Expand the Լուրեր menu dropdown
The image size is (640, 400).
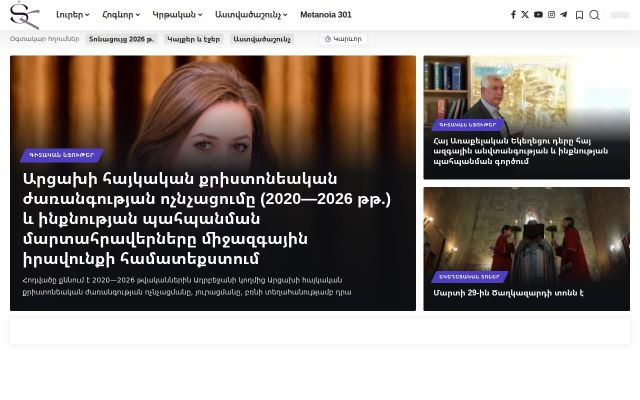[73, 15]
